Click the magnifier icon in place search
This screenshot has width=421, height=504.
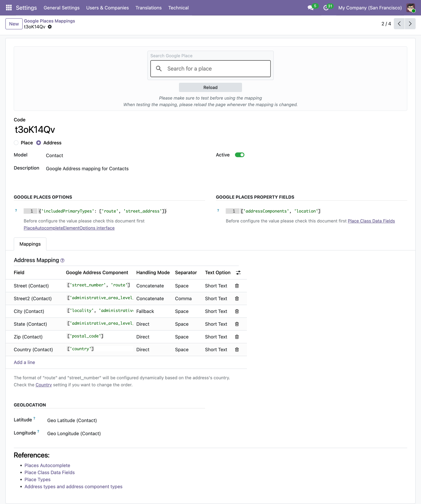pos(159,69)
